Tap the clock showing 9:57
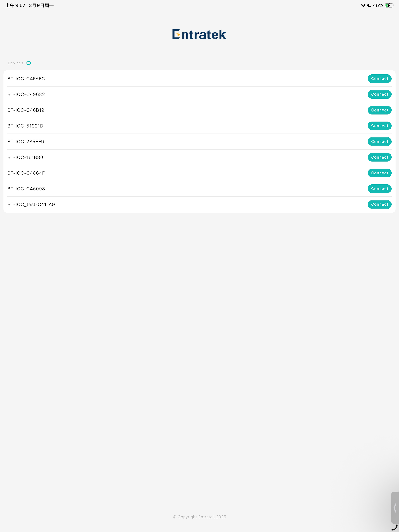 15,5
